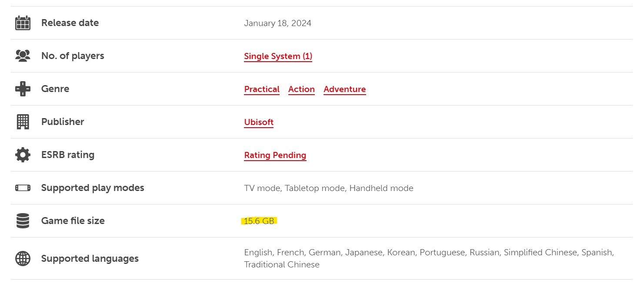
Task: Browse the Adventure genre link
Action: 344,89
